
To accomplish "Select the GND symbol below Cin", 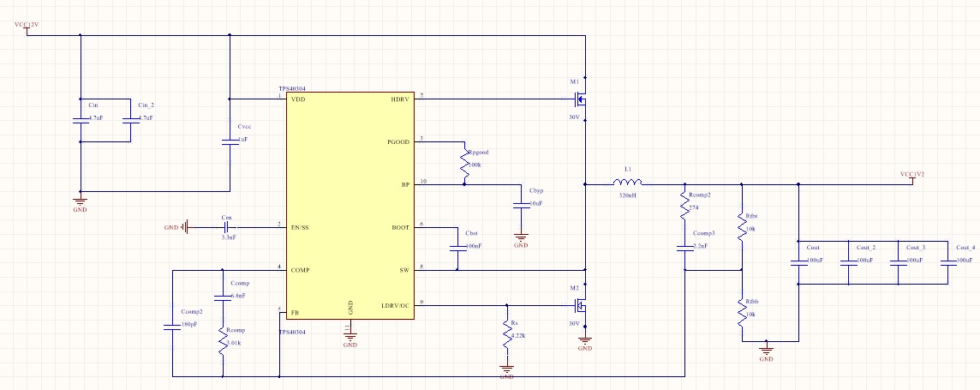I will (x=80, y=204).
